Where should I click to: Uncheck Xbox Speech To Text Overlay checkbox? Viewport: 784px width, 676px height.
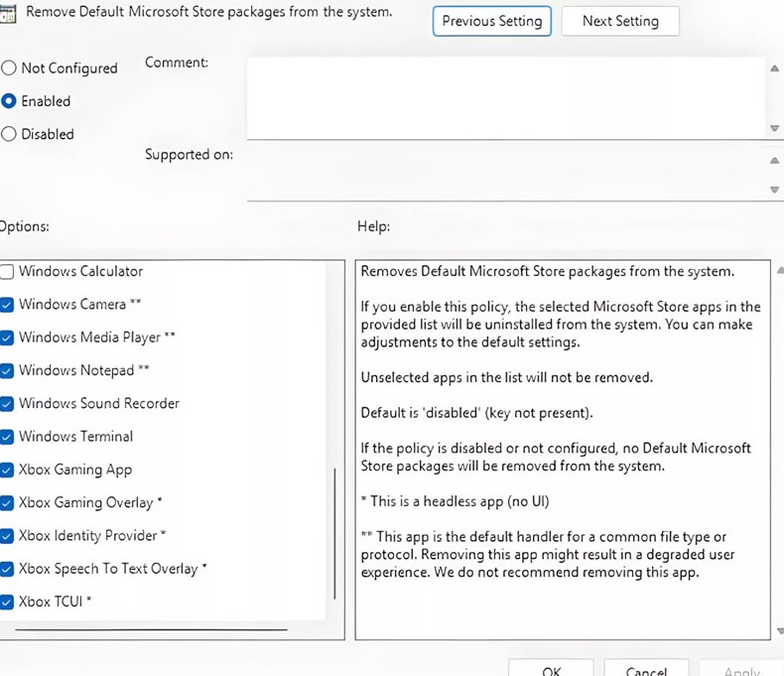tap(7, 569)
